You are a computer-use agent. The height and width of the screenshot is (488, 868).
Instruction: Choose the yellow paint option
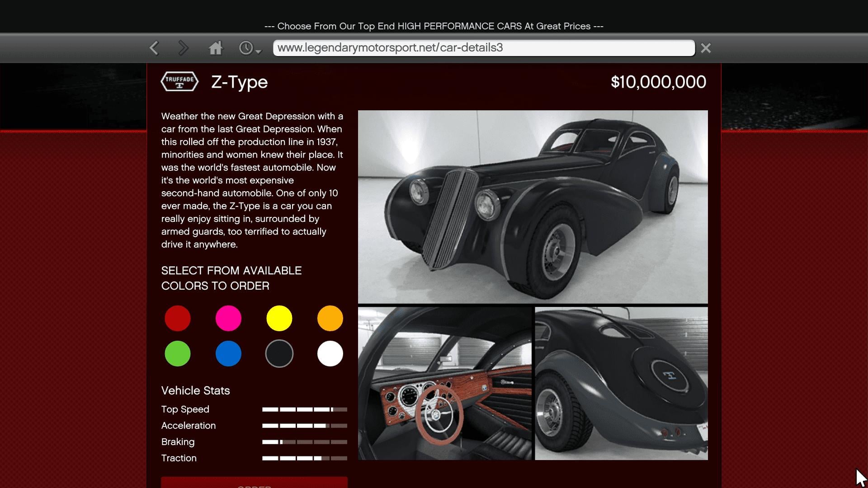[279, 318]
